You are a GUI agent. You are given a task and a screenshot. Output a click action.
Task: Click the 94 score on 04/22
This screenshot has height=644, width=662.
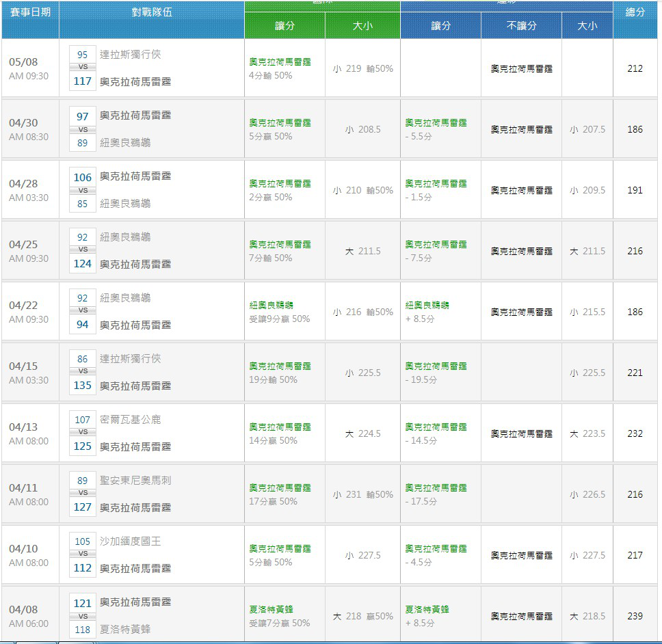[x=82, y=325]
